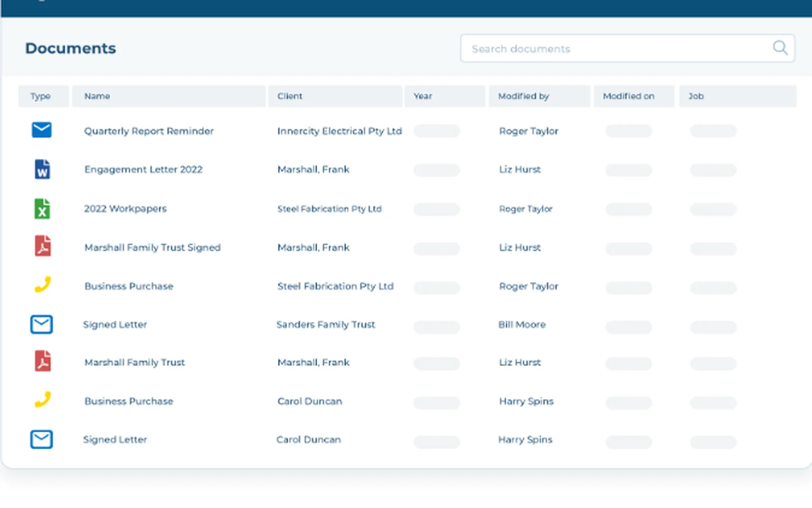Click client Sanders Family Trust
812x508 pixels.
pos(326,325)
